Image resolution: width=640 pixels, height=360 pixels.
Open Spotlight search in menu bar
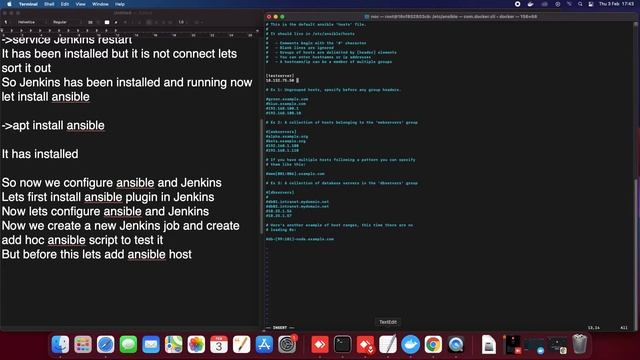click(x=580, y=4)
